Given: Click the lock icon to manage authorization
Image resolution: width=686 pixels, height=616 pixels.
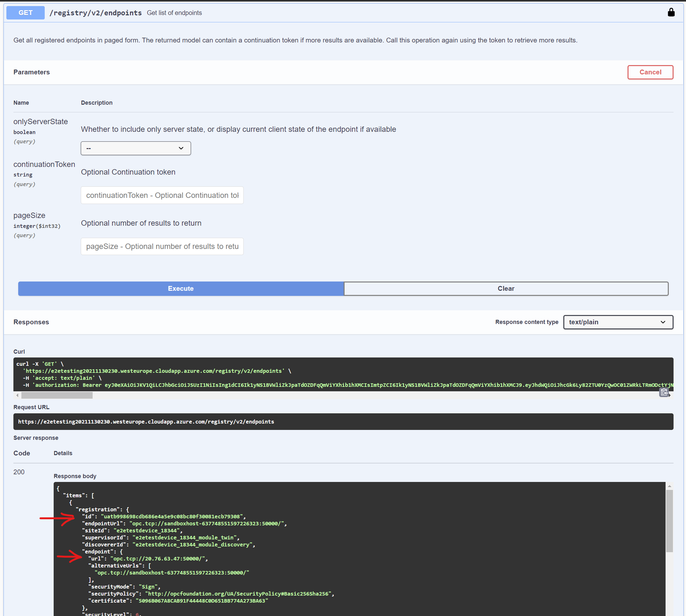Looking at the screenshot, I should click(671, 12).
